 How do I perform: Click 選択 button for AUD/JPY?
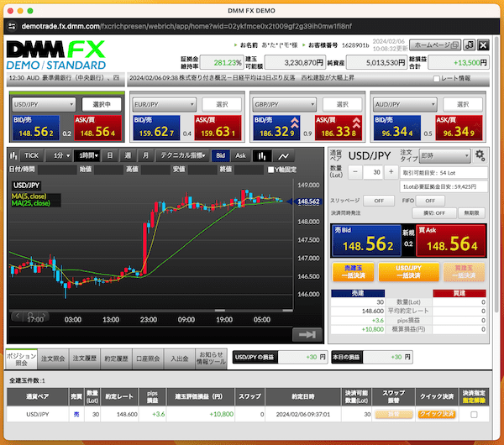(463, 104)
